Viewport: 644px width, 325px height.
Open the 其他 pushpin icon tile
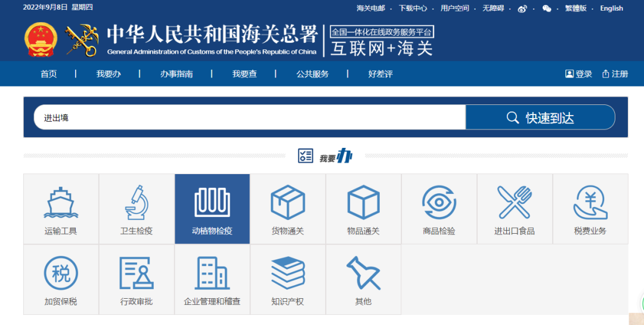(x=364, y=280)
